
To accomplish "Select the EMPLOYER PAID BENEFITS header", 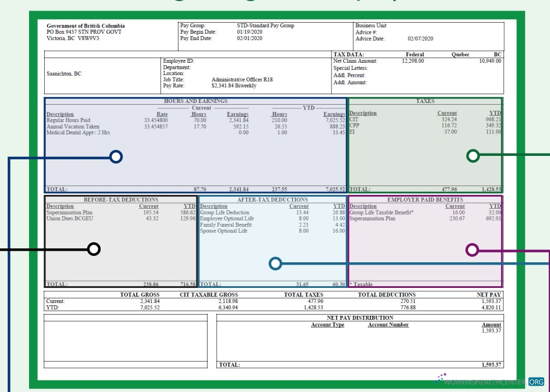I will click(x=425, y=199).
